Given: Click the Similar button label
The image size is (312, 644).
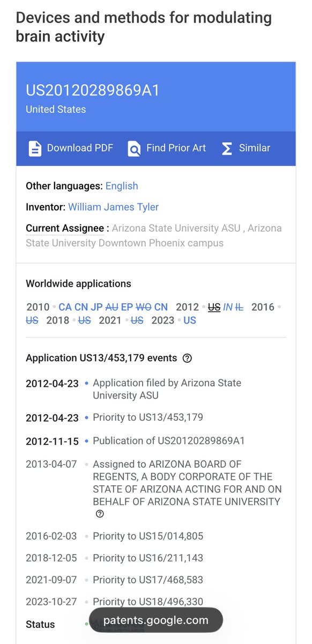Looking at the screenshot, I should 255,148.
